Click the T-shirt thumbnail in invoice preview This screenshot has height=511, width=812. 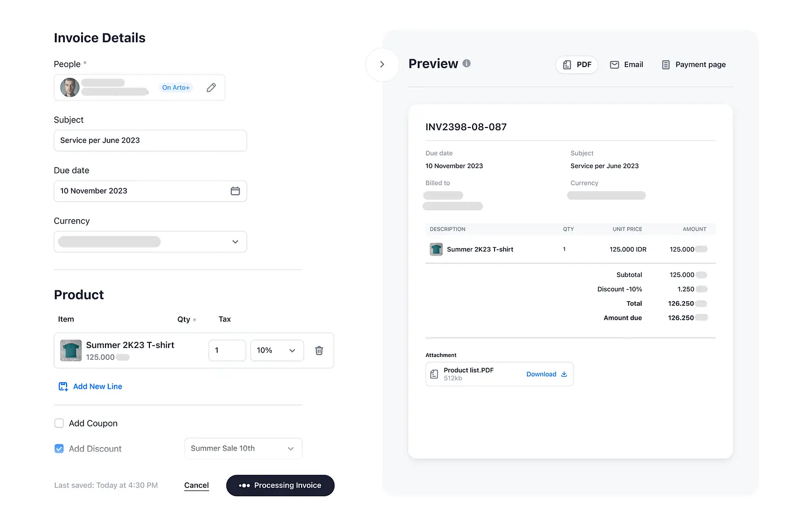436,249
